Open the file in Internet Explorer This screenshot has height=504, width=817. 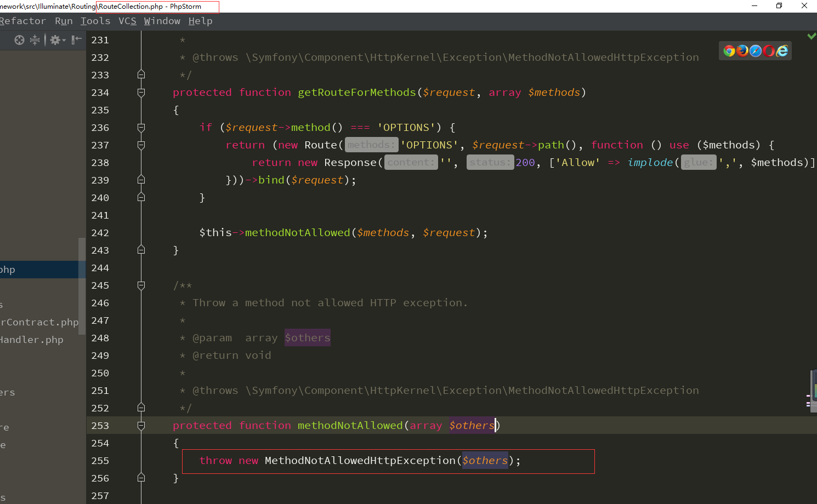(783, 51)
